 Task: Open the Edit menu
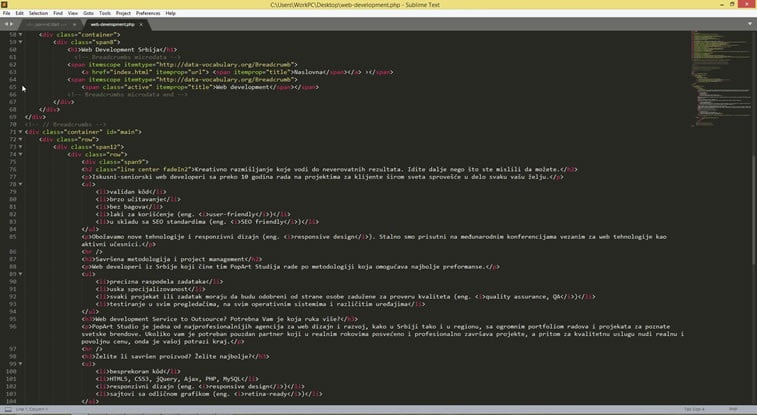coord(19,13)
